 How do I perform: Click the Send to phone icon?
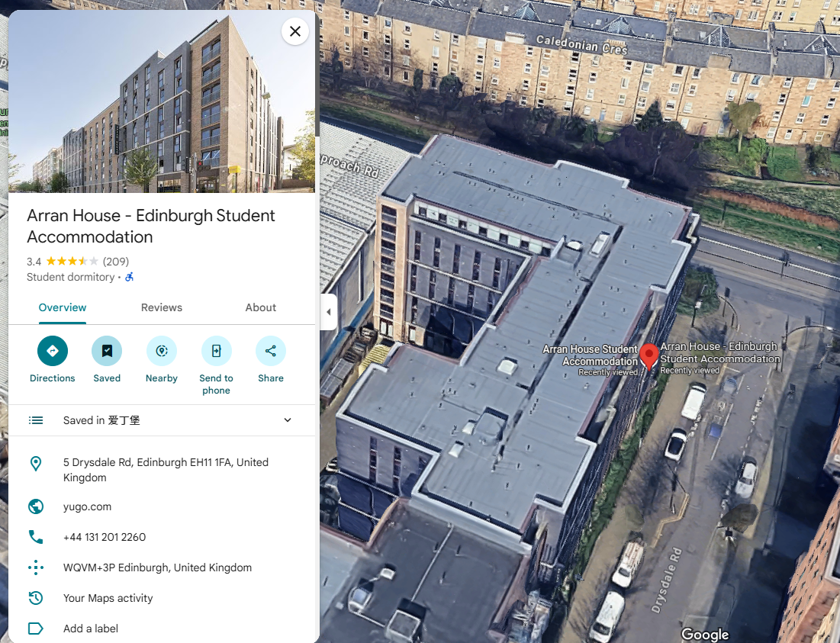(217, 351)
